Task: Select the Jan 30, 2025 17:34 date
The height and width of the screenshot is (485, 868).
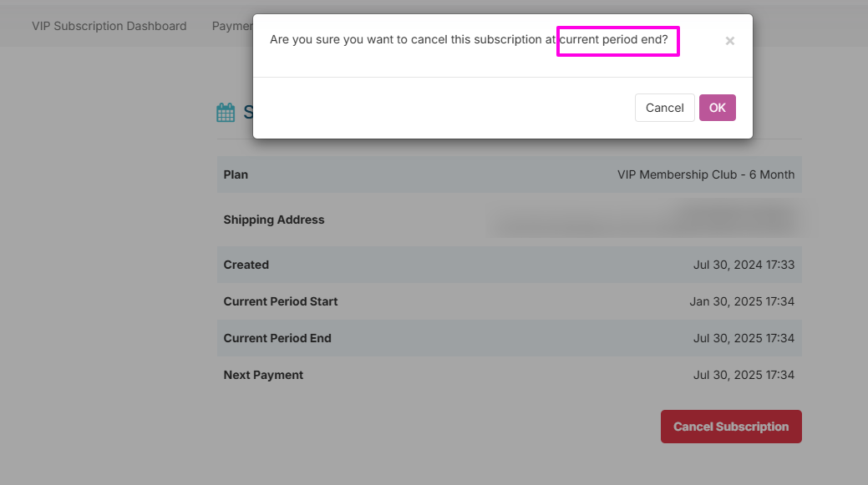Action: (x=742, y=301)
